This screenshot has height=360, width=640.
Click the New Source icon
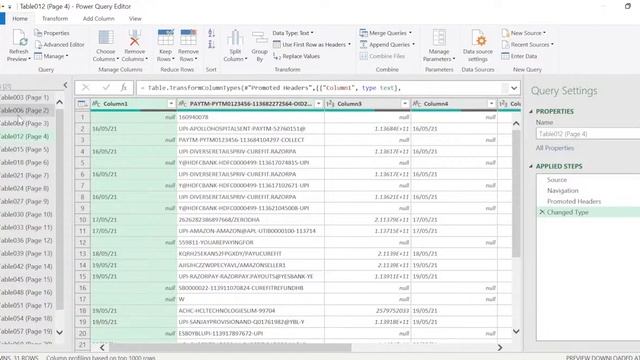pyautogui.click(x=505, y=33)
